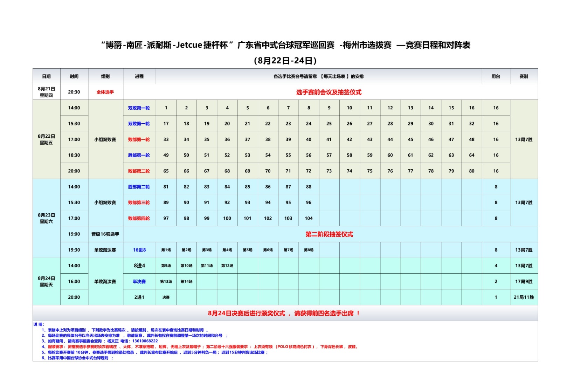567x392 pixels.
Task: Click the 8月22日 星期五 date cell
Action: click(x=46, y=139)
